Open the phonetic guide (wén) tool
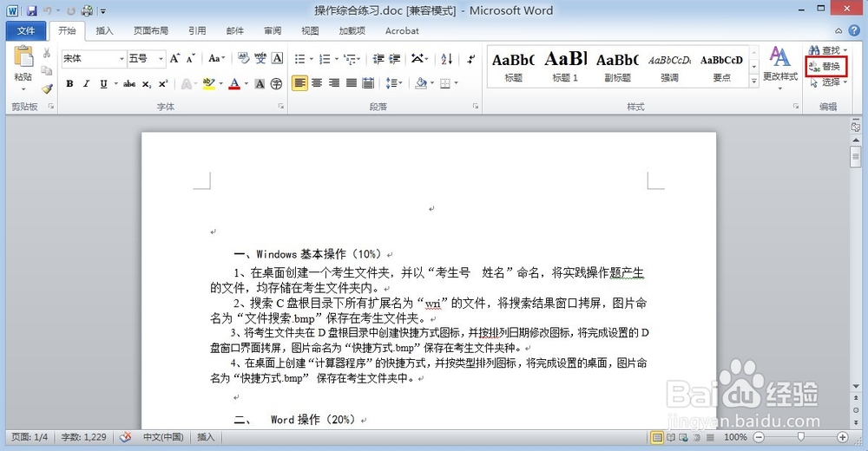This screenshot has height=451, width=868. pyautogui.click(x=260, y=58)
